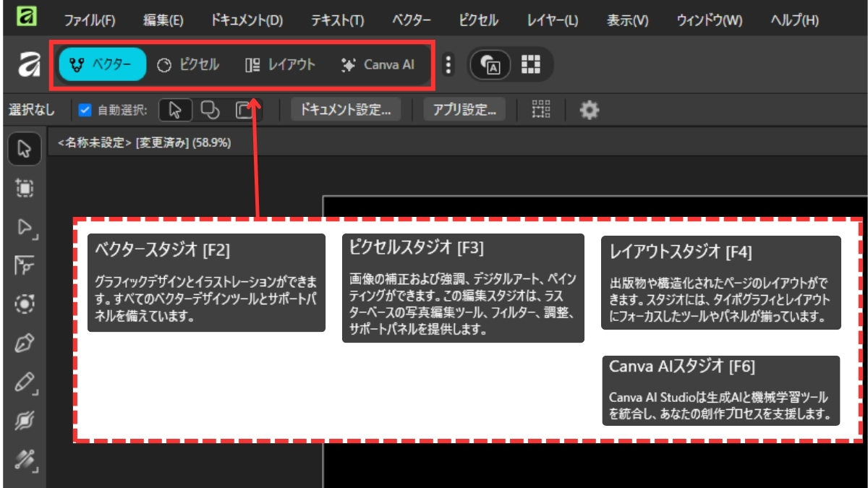Select the Move tool in left toolbar
Image resolution: width=868 pixels, height=488 pixels.
click(x=25, y=150)
